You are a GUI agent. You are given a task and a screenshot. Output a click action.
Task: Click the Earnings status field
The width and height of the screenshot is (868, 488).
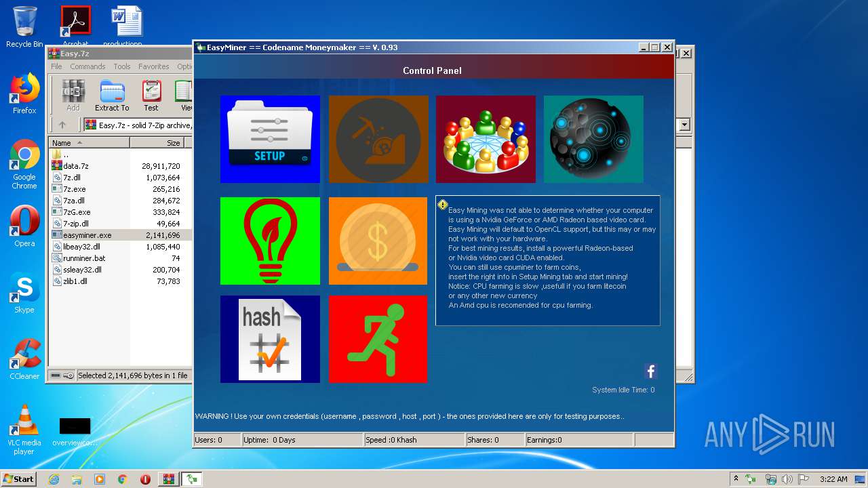580,440
